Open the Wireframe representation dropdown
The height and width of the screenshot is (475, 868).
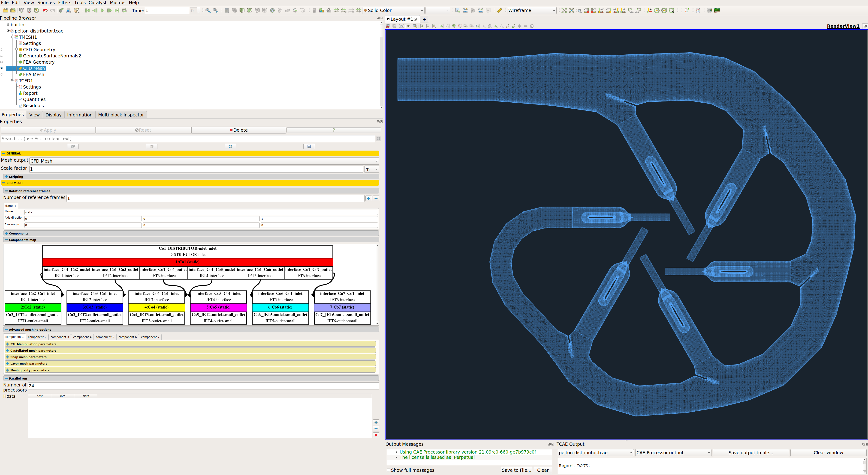(x=531, y=10)
